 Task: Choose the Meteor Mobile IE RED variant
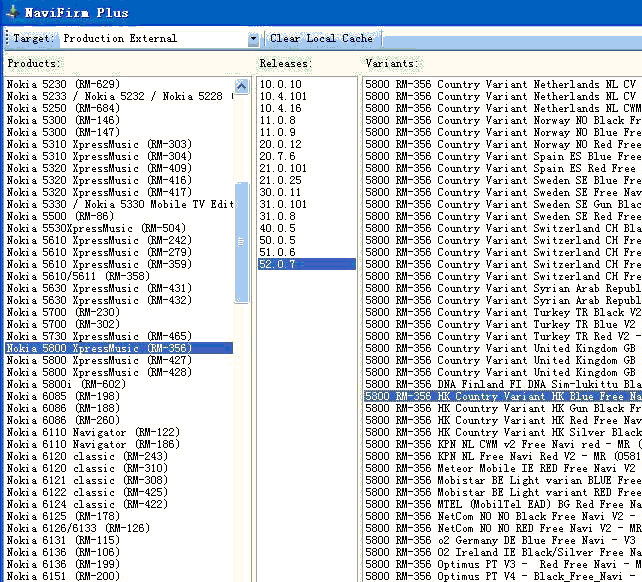[x=500, y=468]
